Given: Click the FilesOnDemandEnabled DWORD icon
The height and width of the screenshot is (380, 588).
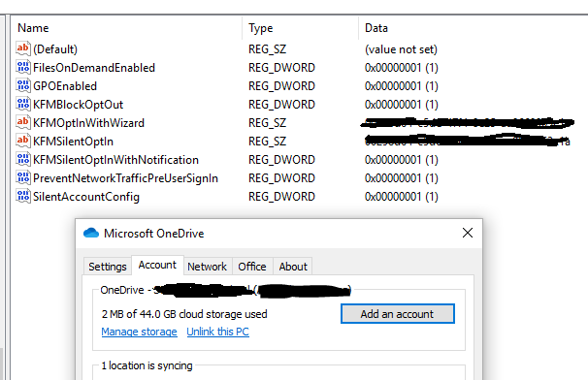Looking at the screenshot, I should pos(23,67).
